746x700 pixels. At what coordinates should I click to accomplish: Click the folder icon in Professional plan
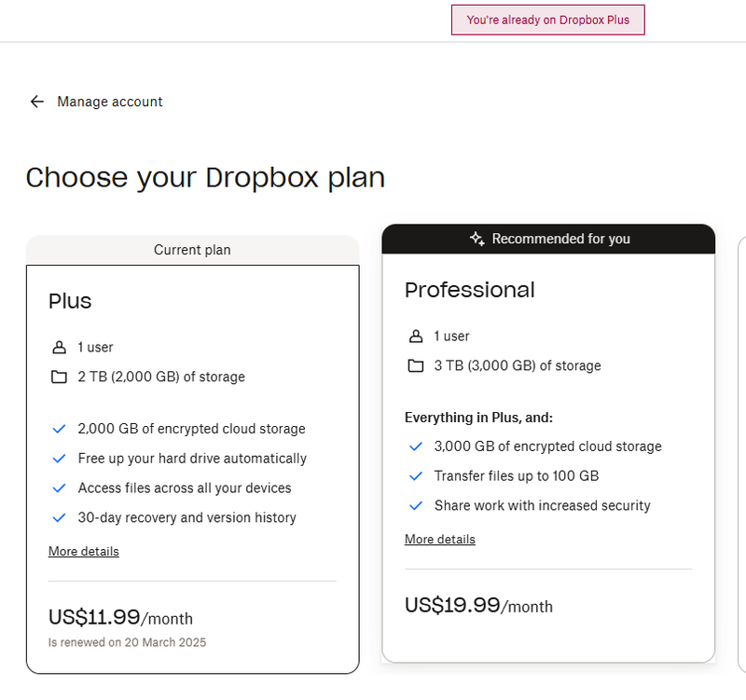tap(416, 366)
